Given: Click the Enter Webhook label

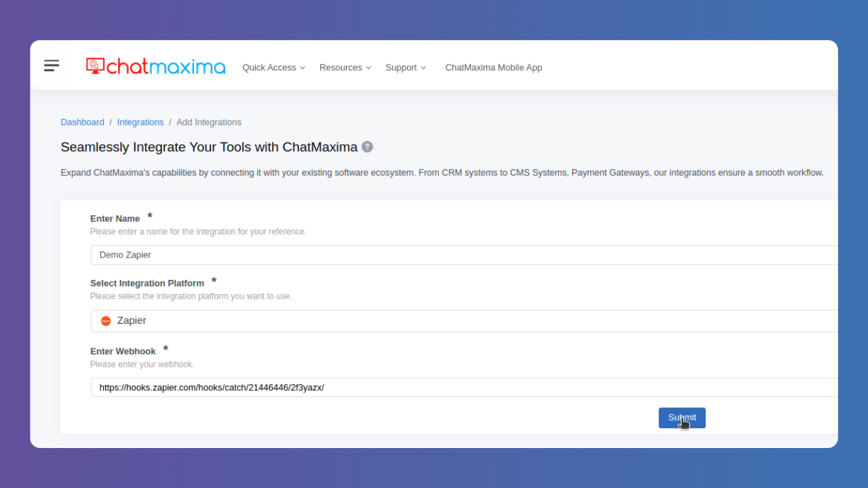Looking at the screenshot, I should tap(123, 351).
